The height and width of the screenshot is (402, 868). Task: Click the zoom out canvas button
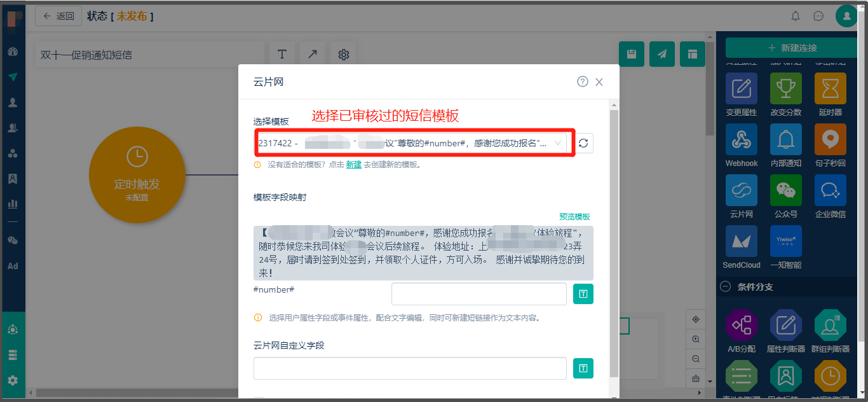[x=696, y=359]
